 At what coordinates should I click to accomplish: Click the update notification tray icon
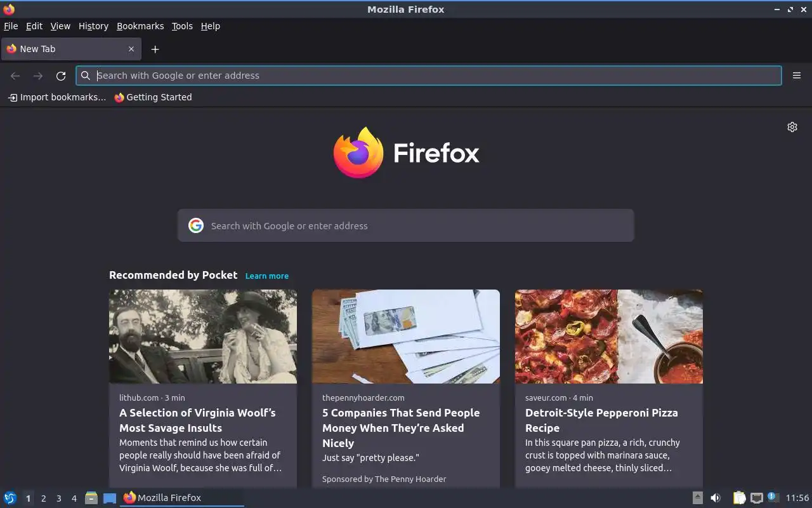point(773,497)
